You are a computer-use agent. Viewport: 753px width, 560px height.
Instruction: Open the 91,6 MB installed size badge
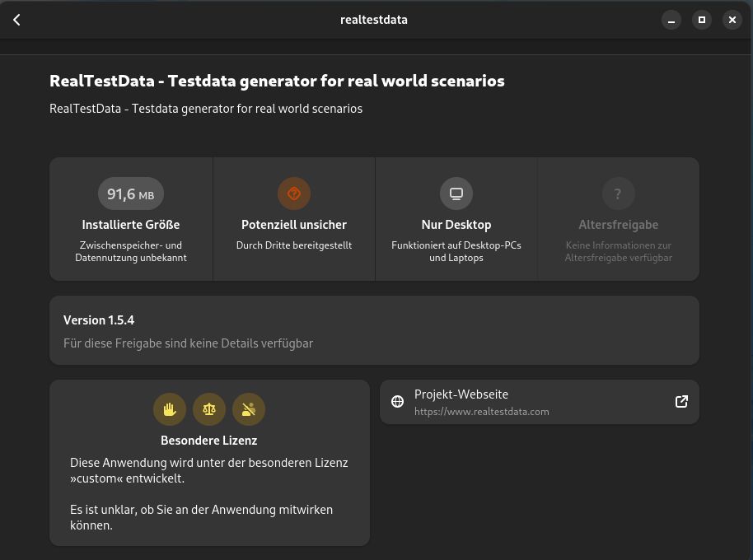point(131,194)
